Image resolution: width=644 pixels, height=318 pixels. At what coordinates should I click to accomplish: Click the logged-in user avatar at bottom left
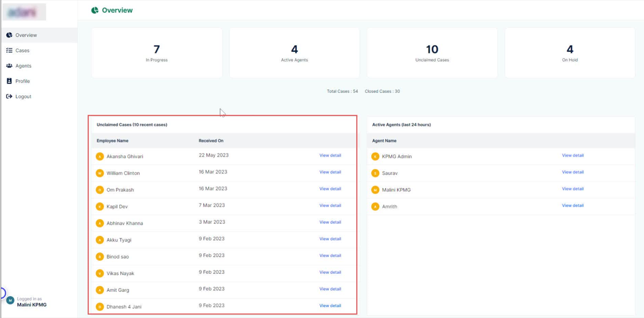click(x=10, y=301)
